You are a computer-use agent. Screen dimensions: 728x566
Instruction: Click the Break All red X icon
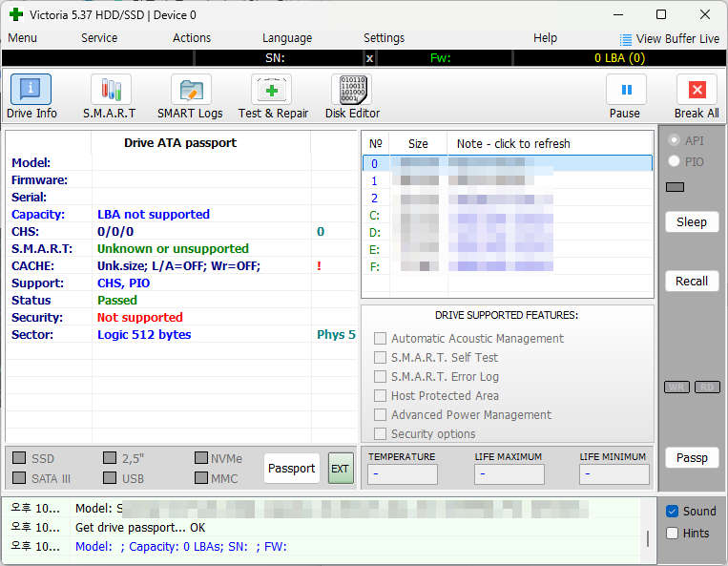click(x=697, y=89)
